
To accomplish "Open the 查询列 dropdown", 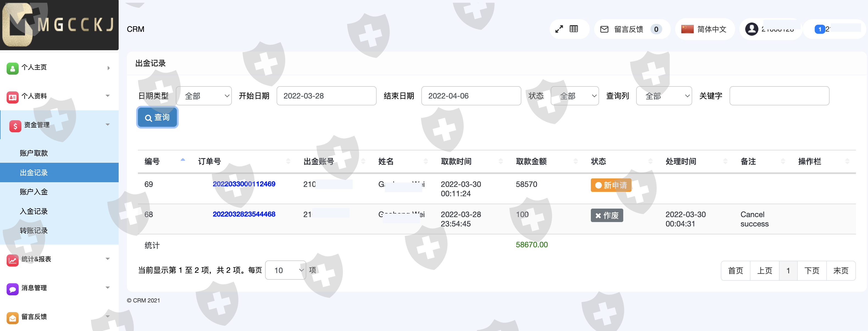I will click(663, 96).
